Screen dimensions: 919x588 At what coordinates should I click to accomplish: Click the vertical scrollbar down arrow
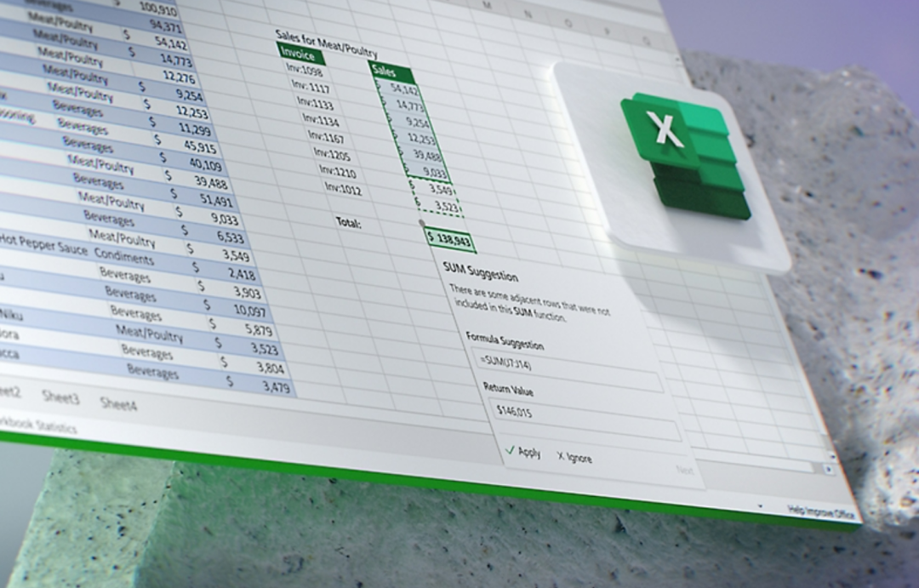click(832, 456)
